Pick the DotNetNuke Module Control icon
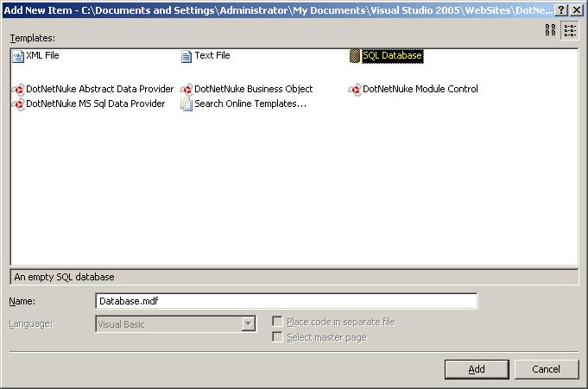Screen dimensions: 588x389 [x=355, y=90]
